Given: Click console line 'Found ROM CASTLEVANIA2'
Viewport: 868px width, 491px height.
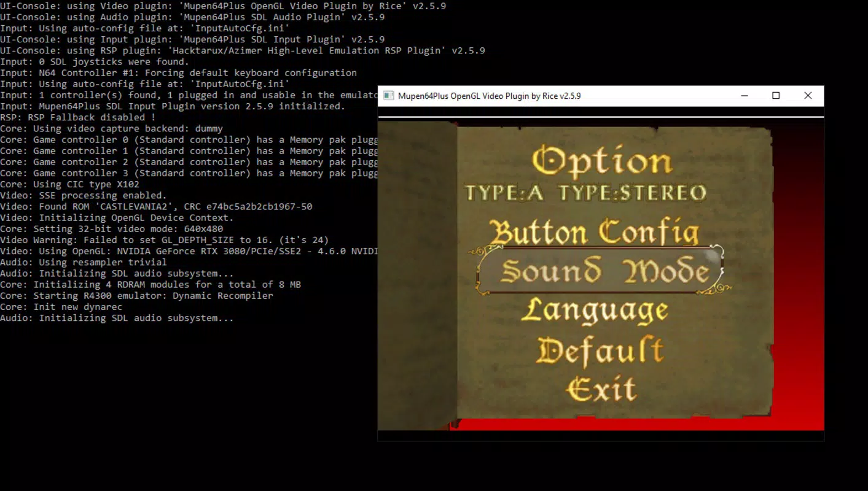Looking at the screenshot, I should point(156,206).
